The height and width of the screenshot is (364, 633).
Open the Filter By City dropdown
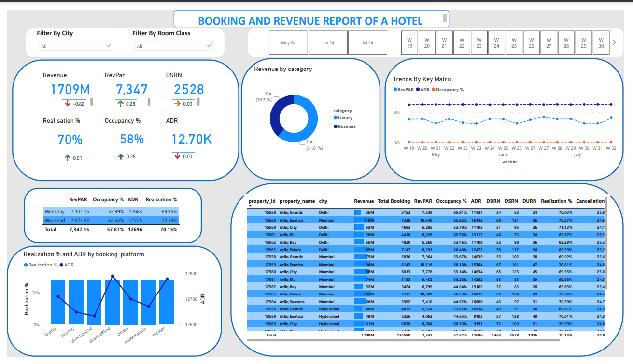pos(76,46)
